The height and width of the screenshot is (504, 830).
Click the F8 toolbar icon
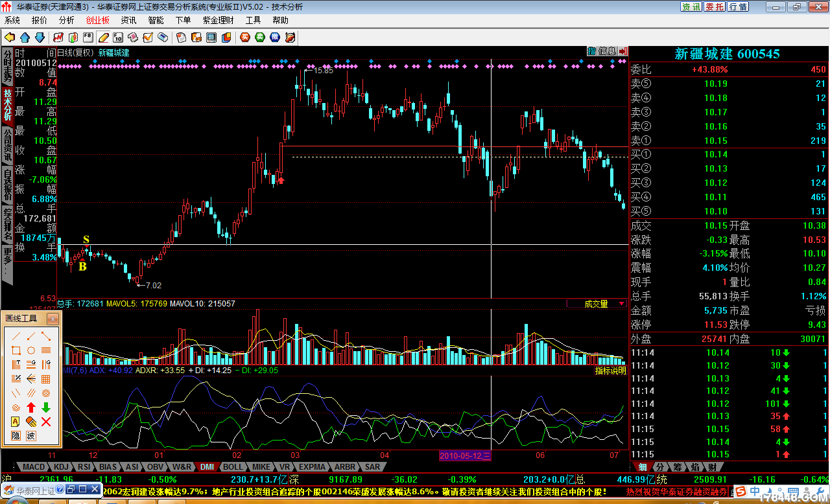[88, 38]
